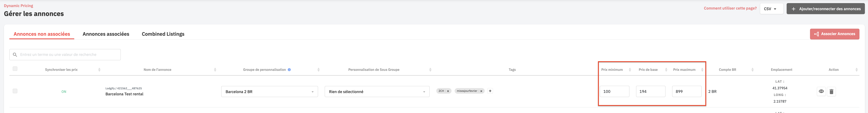The height and width of the screenshot is (113, 868).
Task: Click the Lodgify / 421562___487625 identifier
Action: click(124, 88)
